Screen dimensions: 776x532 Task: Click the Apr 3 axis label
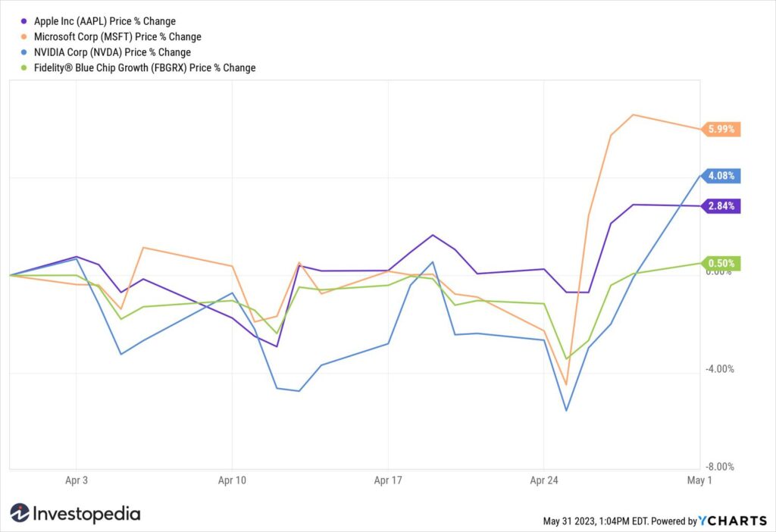click(77, 480)
